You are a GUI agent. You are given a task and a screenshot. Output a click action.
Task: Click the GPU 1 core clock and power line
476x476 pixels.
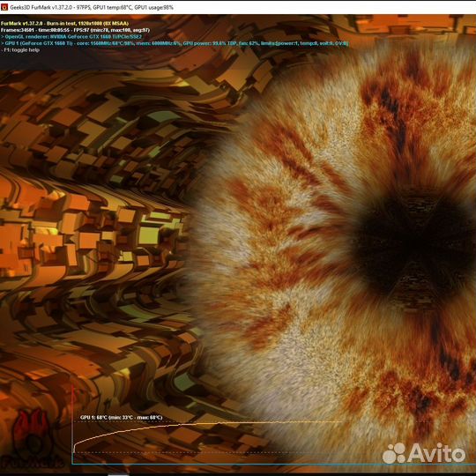click(x=175, y=43)
